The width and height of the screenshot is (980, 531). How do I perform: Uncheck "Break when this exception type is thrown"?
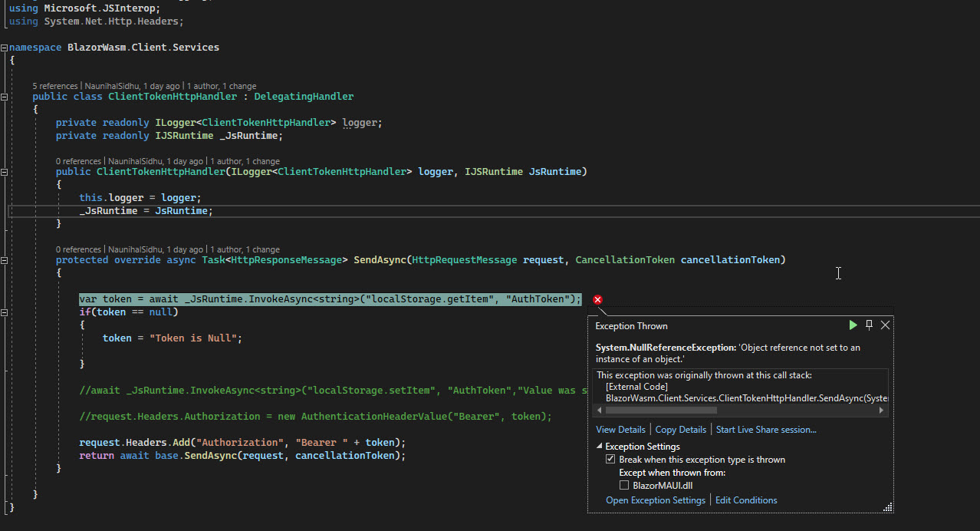point(610,459)
